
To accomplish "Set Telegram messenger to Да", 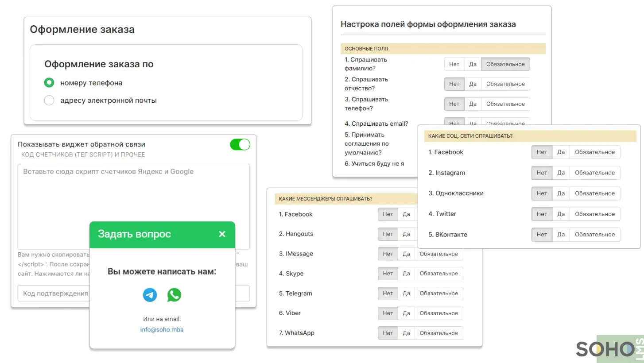I will (x=407, y=293).
